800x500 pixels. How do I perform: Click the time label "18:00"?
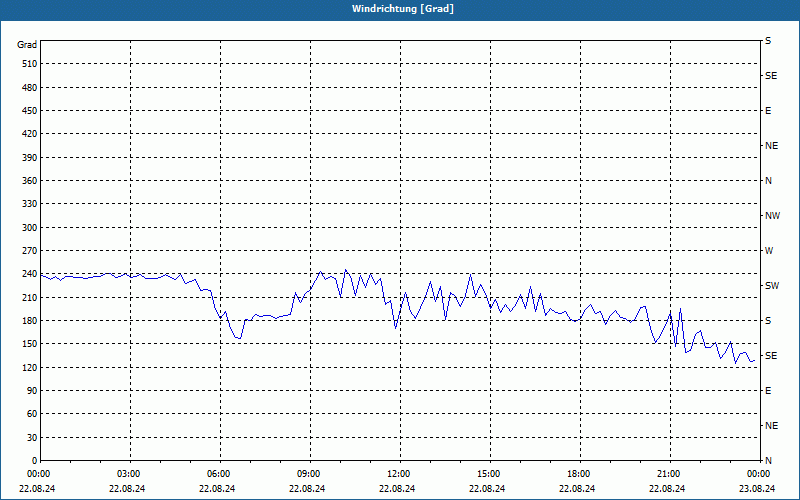click(x=579, y=474)
